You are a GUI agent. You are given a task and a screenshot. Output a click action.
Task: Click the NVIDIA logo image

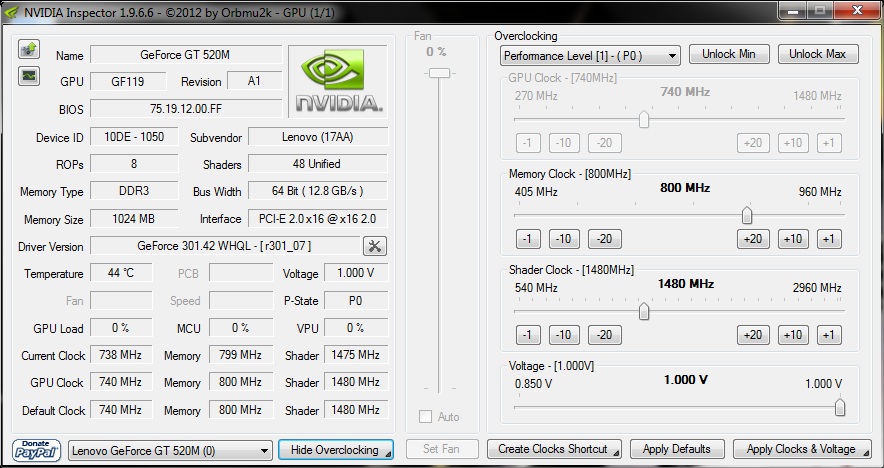tap(338, 80)
